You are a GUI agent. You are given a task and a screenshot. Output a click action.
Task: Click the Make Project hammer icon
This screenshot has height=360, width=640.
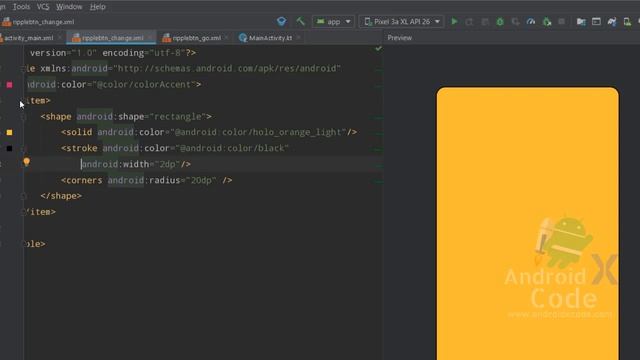pyautogui.click(x=300, y=21)
